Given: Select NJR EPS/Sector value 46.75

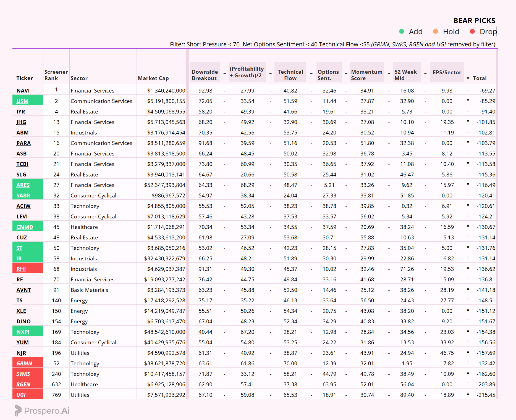Looking at the screenshot, I should tap(447, 353).
